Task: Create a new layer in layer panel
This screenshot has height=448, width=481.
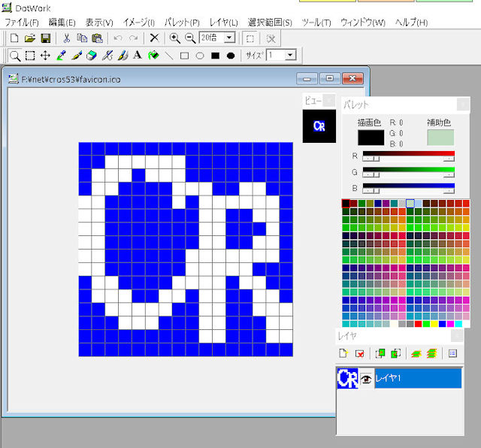Action: click(x=343, y=353)
